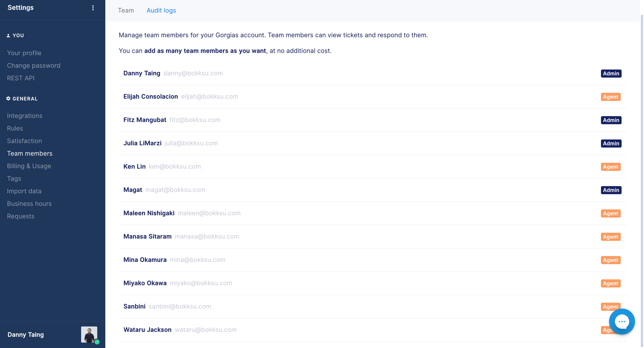
Task: Open Business hours settings
Action: (x=29, y=204)
